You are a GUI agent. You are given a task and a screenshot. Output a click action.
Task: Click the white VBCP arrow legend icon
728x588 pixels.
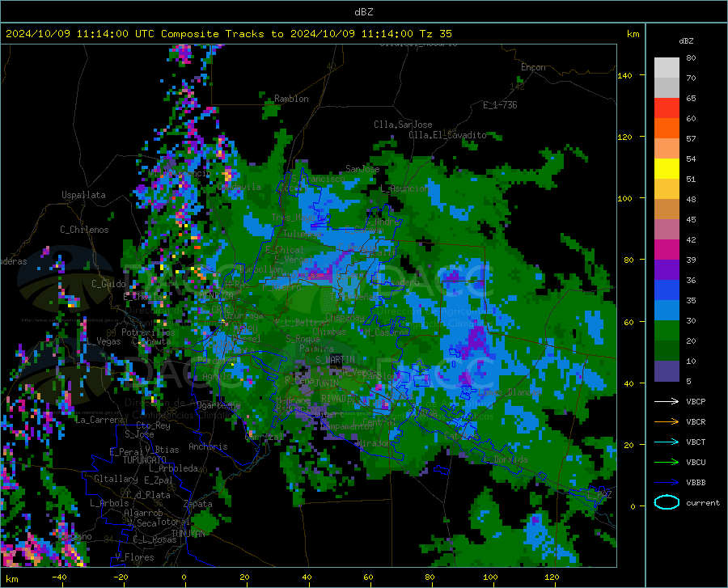pyautogui.click(x=667, y=401)
